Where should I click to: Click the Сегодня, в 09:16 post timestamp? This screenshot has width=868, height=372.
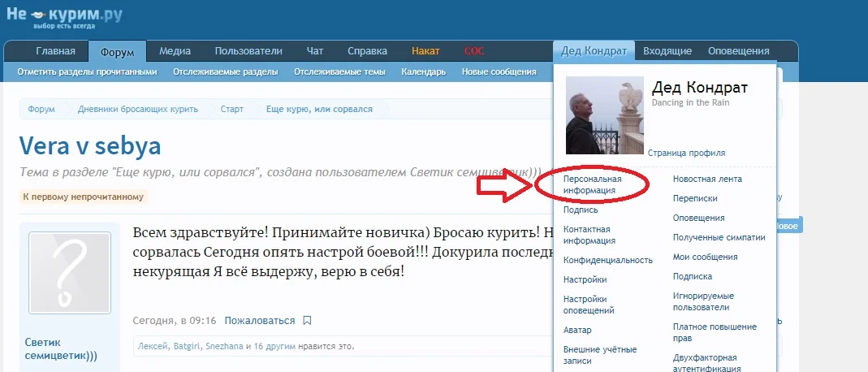click(175, 321)
